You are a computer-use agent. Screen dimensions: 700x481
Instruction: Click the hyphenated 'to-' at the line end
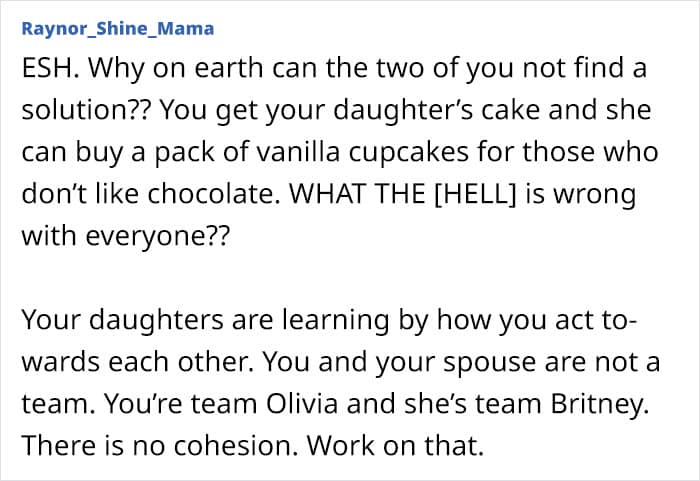619,321
